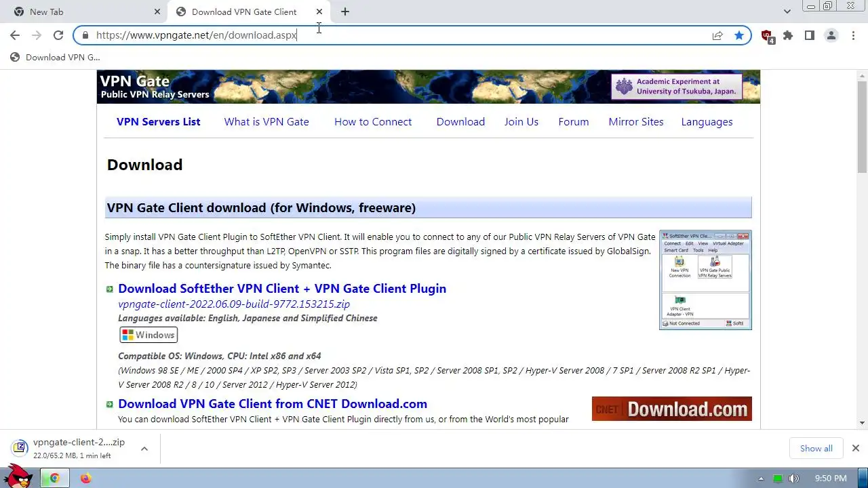Click Show all downloads button
The height and width of the screenshot is (488, 868).
click(816, 448)
